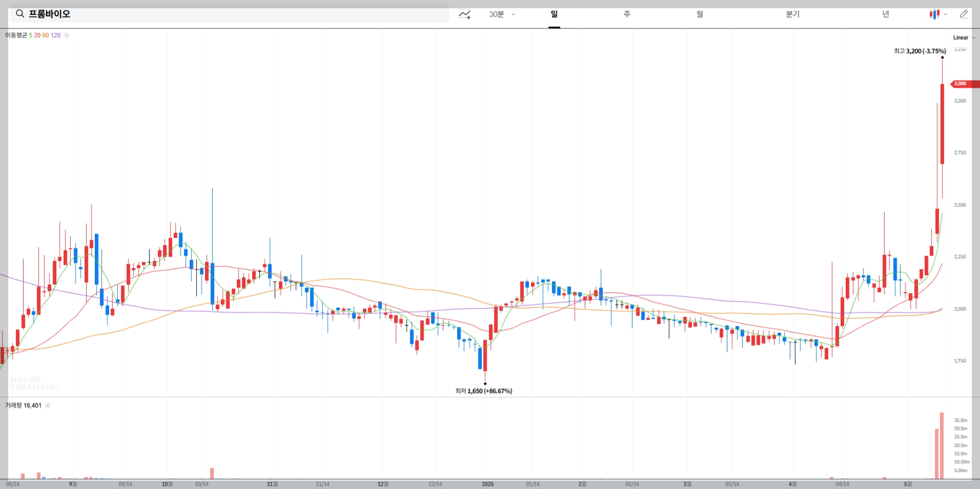This screenshot has height=489, width=980.
Task: Click the 최고 3,200 (-3.75%) label
Action: click(x=920, y=51)
